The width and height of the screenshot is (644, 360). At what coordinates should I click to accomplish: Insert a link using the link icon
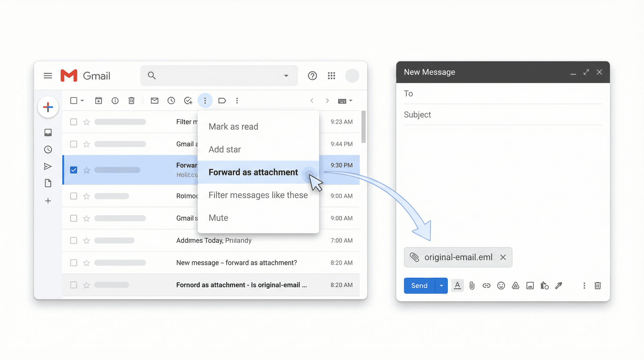coord(486,285)
